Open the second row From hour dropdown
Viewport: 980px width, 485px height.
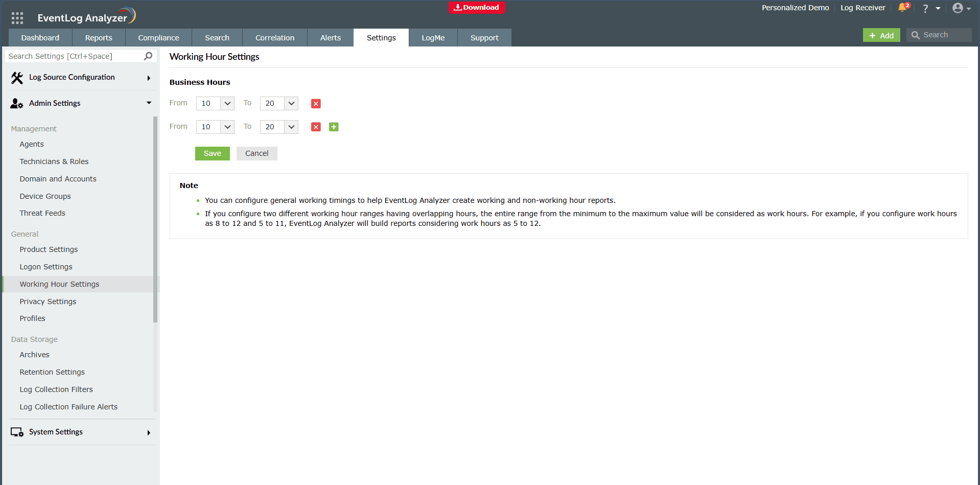pyautogui.click(x=215, y=127)
